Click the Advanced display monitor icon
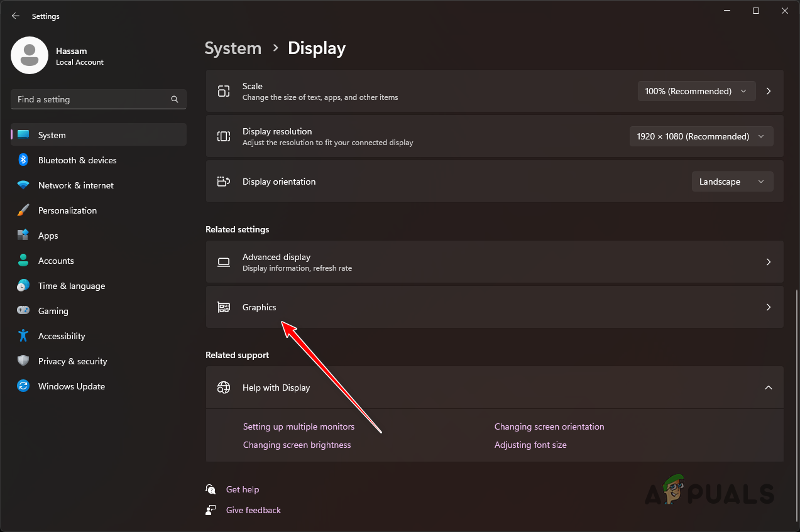This screenshot has width=800, height=532. click(x=224, y=262)
